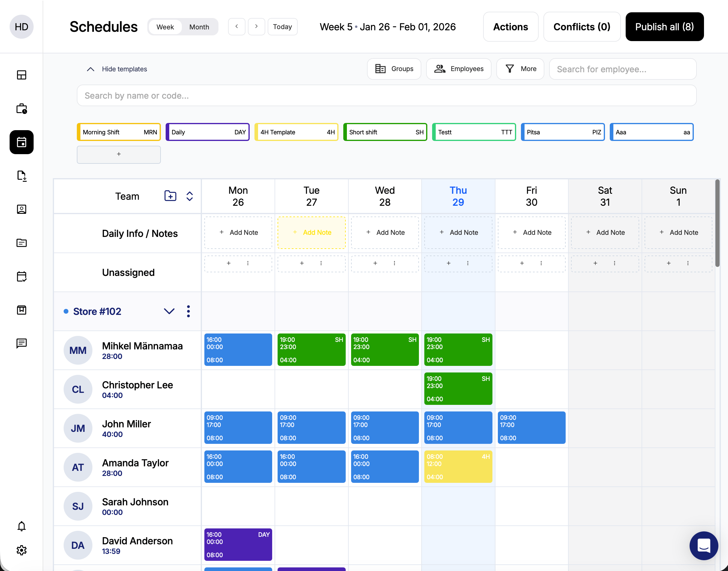Select the Morning Shift MRN template

(x=119, y=132)
